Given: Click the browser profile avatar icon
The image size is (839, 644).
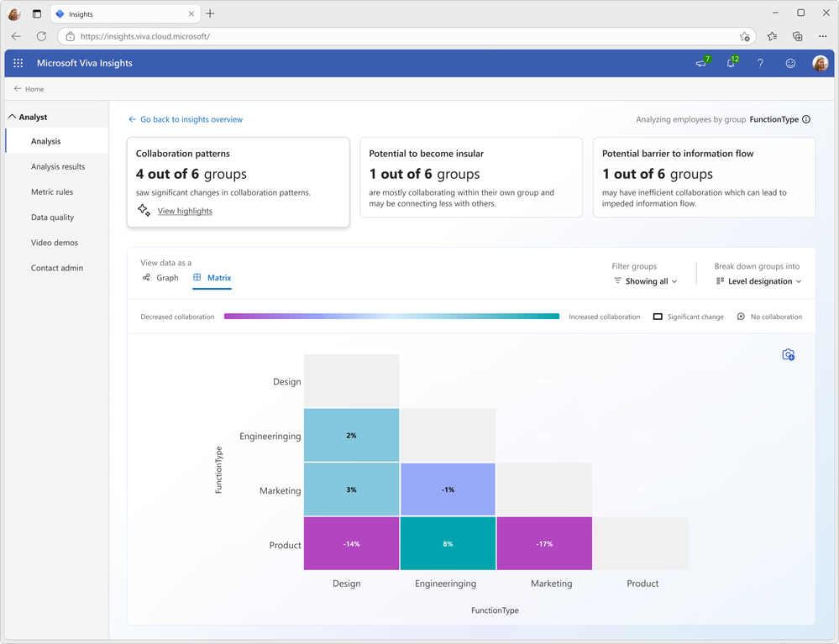Looking at the screenshot, I should coord(14,14).
